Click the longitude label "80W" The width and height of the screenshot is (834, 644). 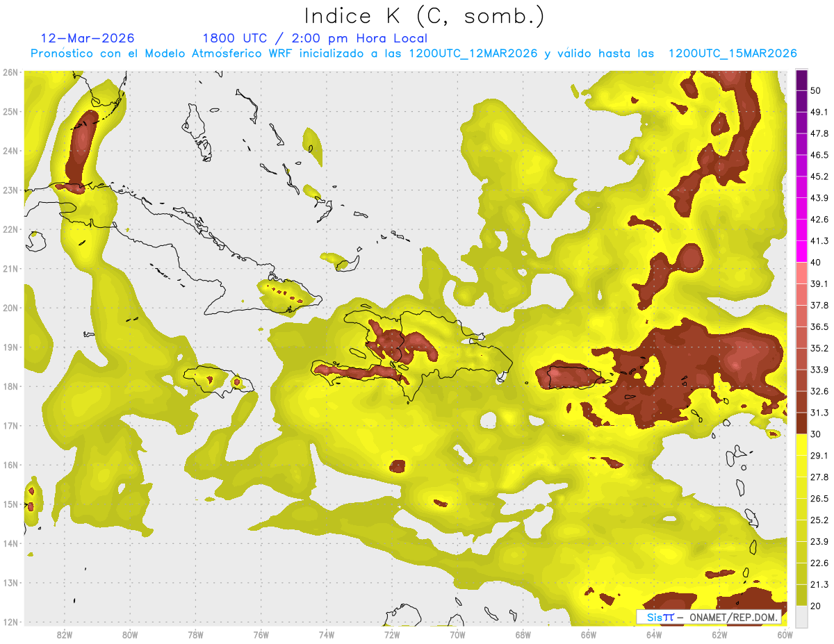coord(130,635)
